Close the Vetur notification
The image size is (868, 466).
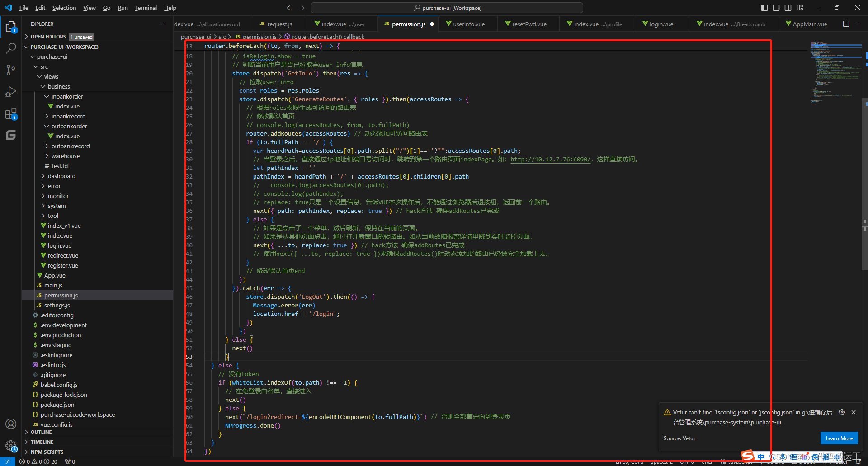point(854,412)
